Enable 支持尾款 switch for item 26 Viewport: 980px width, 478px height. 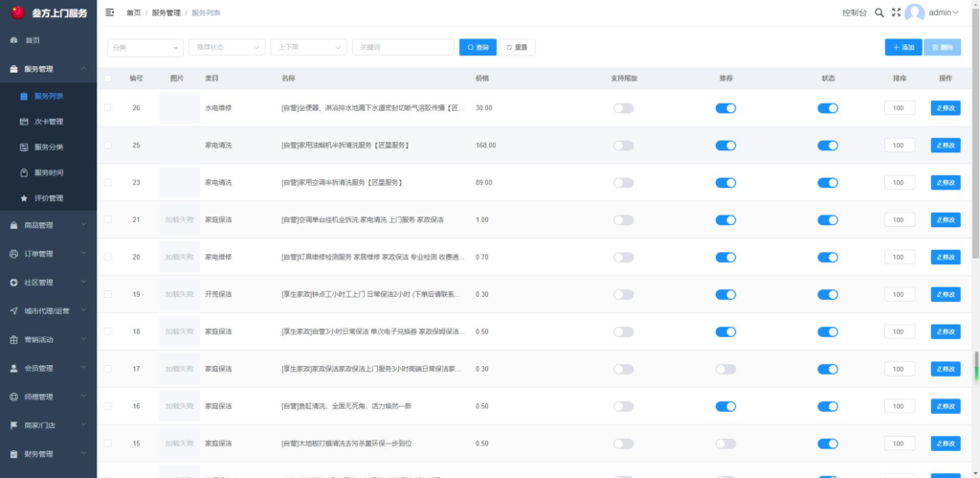point(623,108)
